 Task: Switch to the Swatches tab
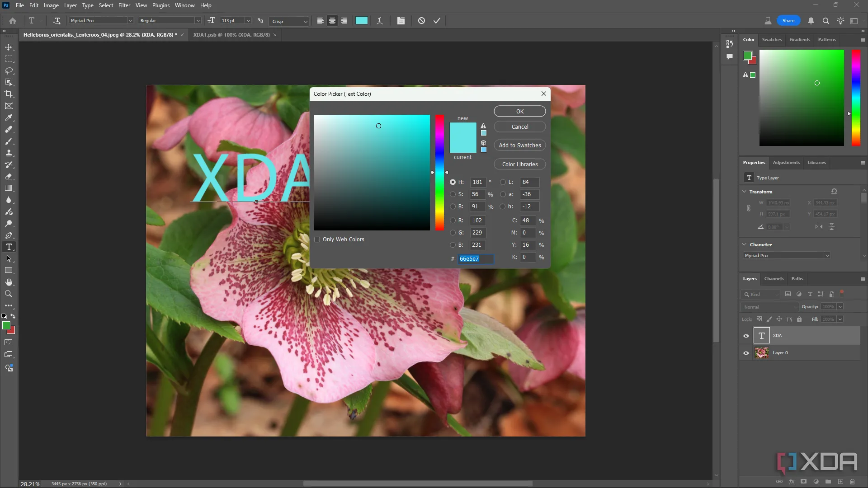[771, 40]
